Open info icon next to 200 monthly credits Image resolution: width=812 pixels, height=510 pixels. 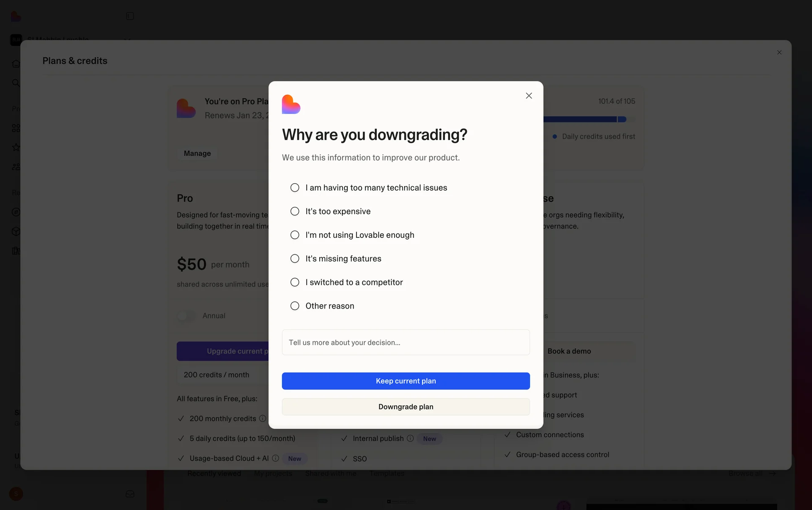[x=263, y=419]
